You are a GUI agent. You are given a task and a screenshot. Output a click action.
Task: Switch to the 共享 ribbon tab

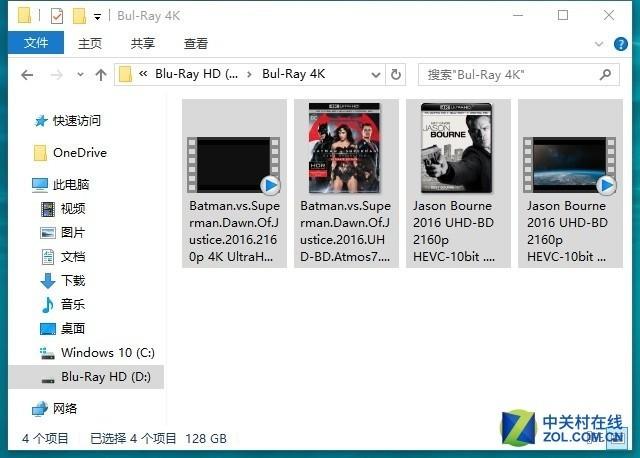[x=143, y=43]
